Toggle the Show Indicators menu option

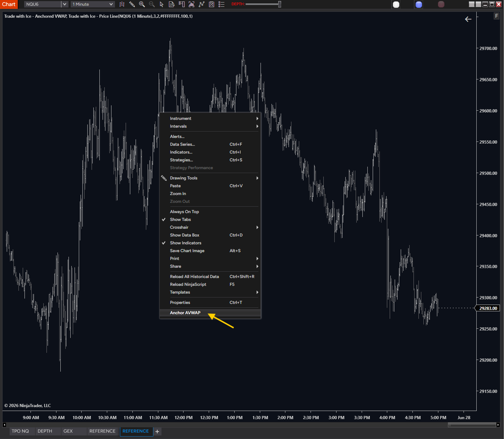pyautogui.click(x=210, y=243)
